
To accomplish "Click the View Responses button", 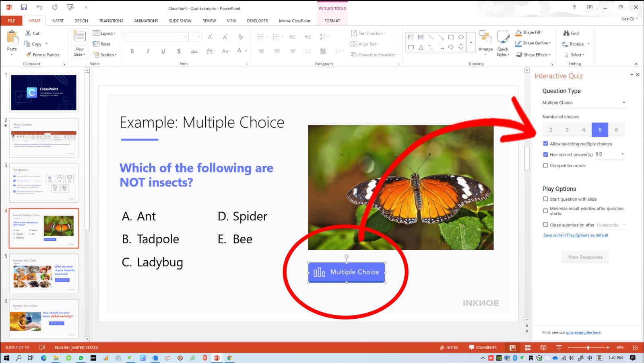I will 585,257.
